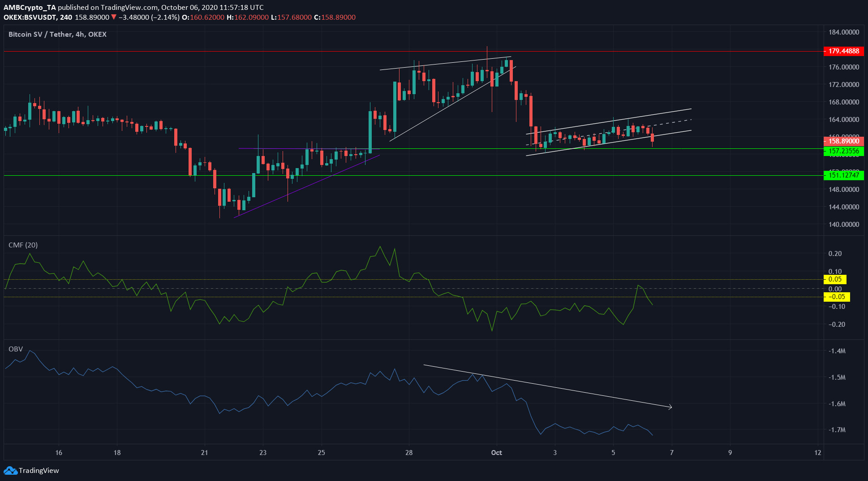
Task: Click the yellow -0.05 CMF level label
Action: point(837,297)
